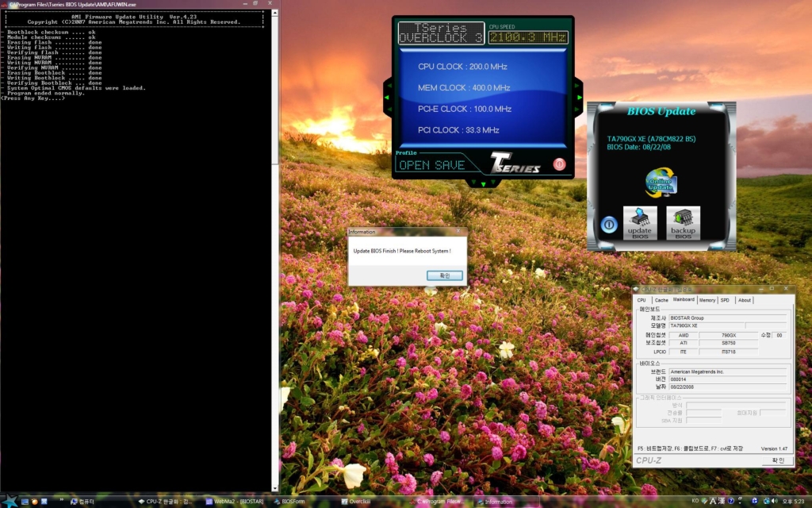Image resolution: width=812 pixels, height=508 pixels.
Task: Expand the right arrow panel of Overclock
Action: (x=578, y=97)
